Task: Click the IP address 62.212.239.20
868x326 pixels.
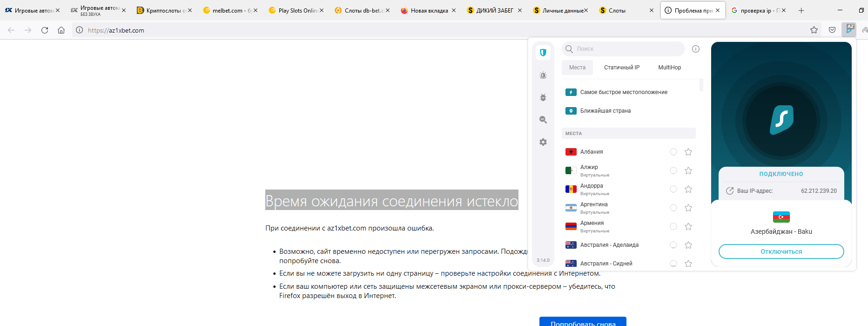Action: [x=819, y=191]
